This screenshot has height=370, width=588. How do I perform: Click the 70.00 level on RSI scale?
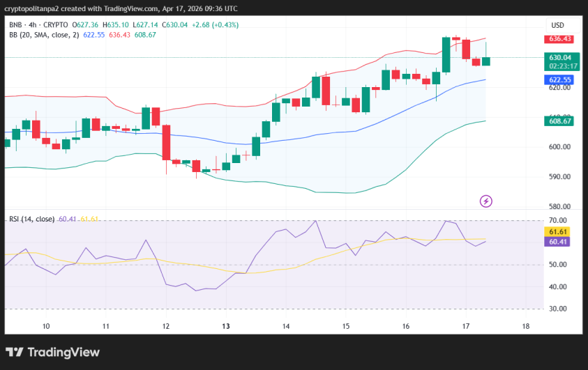coord(559,221)
